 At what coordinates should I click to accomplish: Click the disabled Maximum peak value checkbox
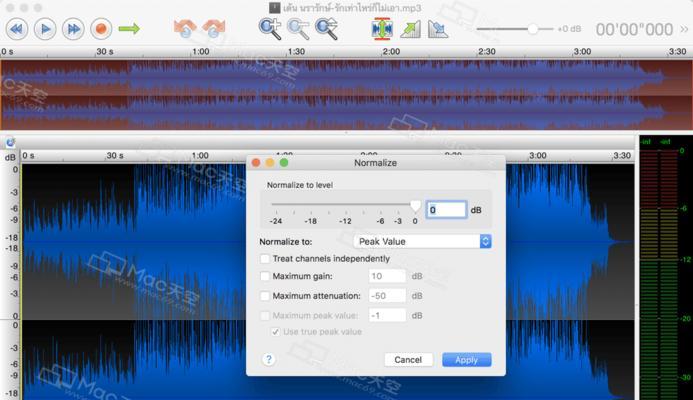point(265,316)
